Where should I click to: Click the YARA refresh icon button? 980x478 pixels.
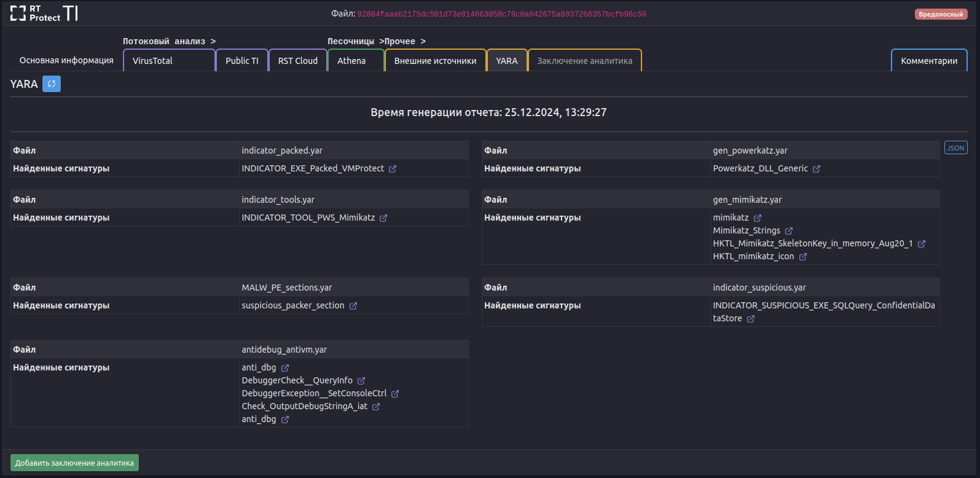[x=52, y=84]
